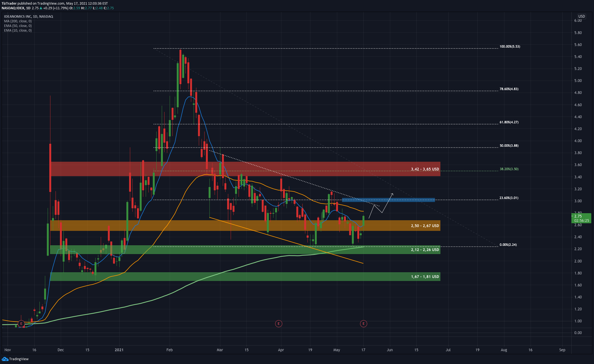594x364 pixels.
Task: Click the 61.80%(4.27) Fibonacci label
Action: click(509, 122)
